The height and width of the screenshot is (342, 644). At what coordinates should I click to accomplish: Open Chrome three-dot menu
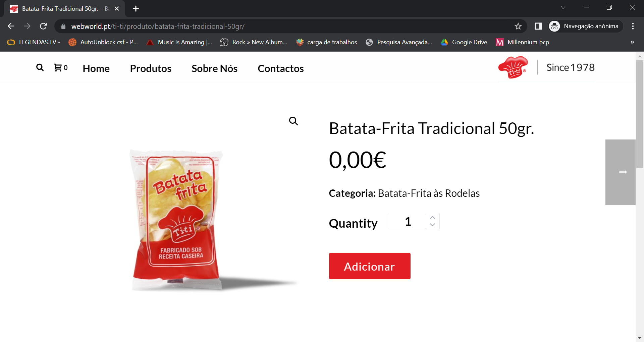[633, 26]
